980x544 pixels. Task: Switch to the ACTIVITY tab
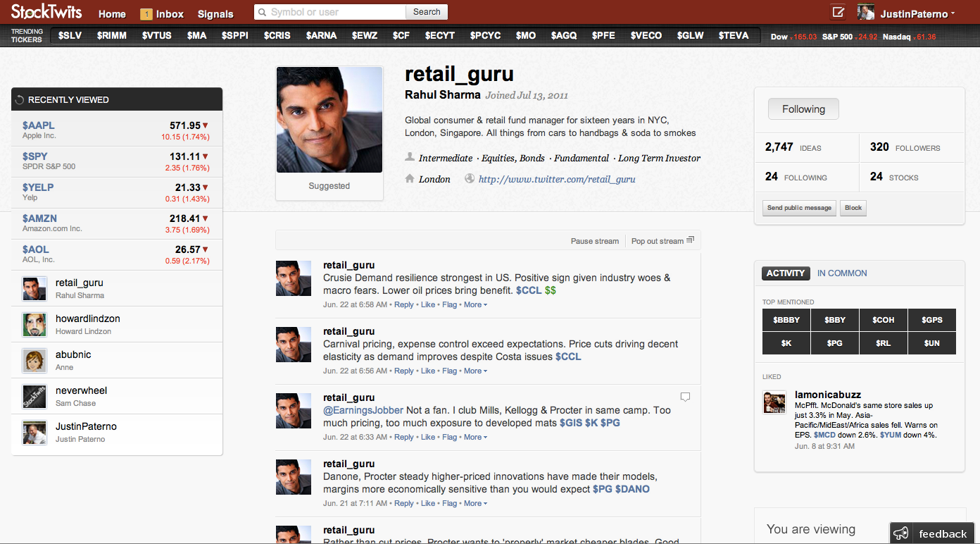click(x=786, y=273)
